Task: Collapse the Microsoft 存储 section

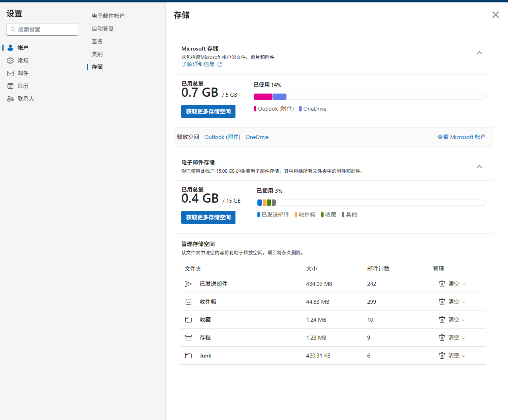Action: (x=479, y=53)
